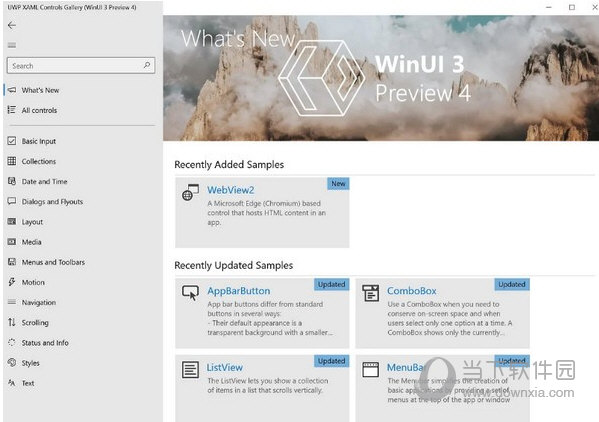The height and width of the screenshot is (422, 599).
Task: Click the AppBarButton description text
Action: (270, 318)
